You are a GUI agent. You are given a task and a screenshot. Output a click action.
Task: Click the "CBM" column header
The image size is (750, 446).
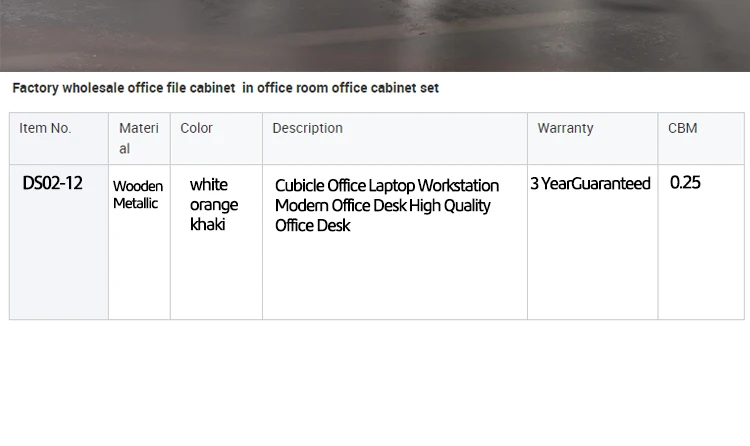[682, 128]
